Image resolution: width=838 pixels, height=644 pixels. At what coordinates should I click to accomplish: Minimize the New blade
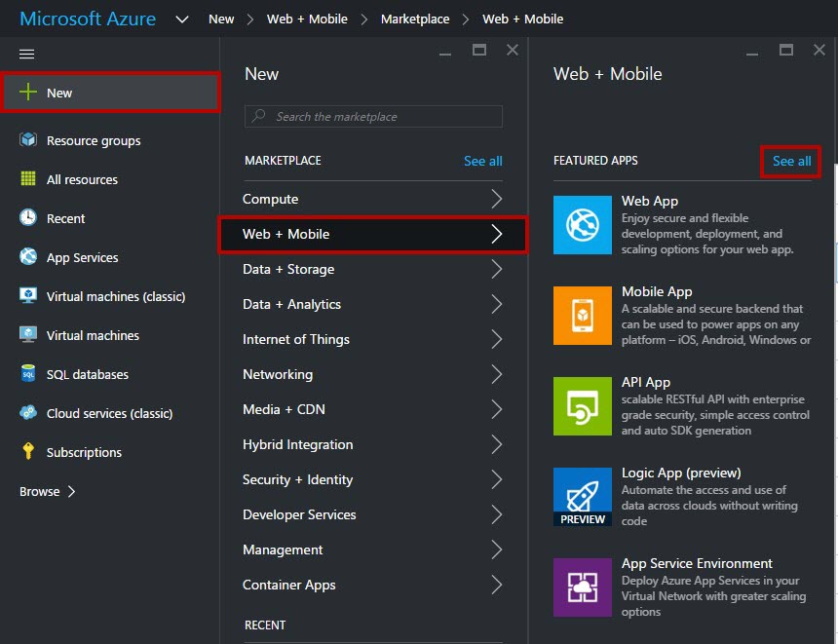point(445,54)
